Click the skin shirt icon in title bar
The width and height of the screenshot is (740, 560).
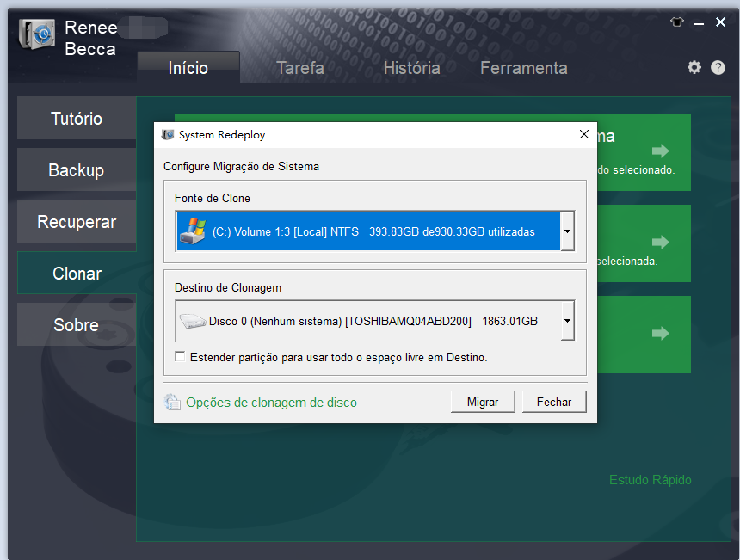click(x=676, y=22)
